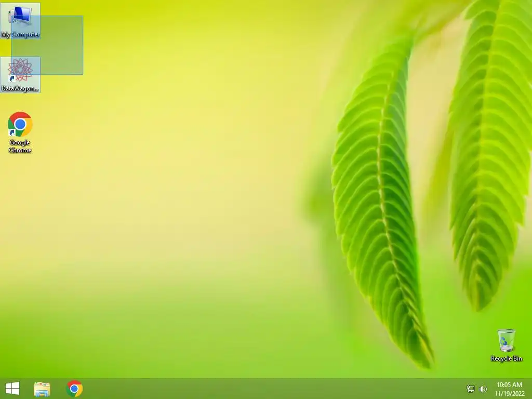Click the Google Chrome desktop label
Image resolution: width=532 pixels, height=399 pixels.
pyautogui.click(x=20, y=146)
